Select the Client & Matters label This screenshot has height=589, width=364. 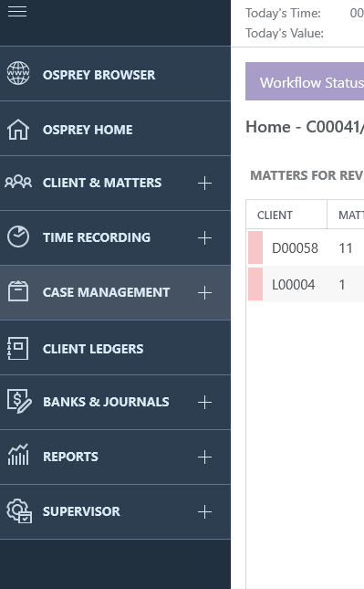pyautogui.click(x=102, y=183)
